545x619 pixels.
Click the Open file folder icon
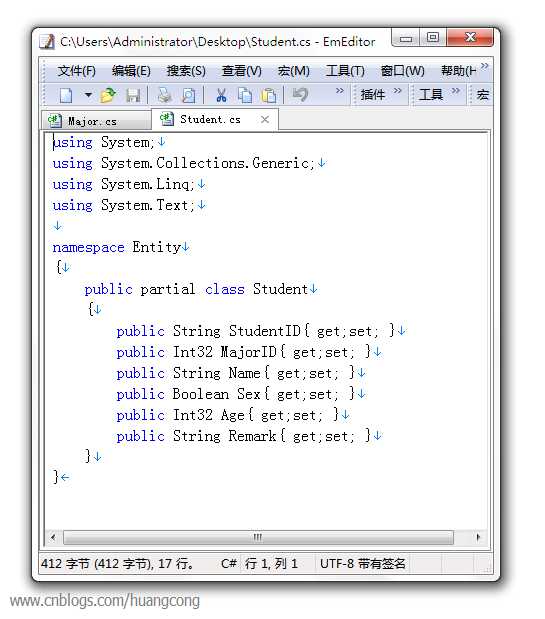click(x=108, y=95)
